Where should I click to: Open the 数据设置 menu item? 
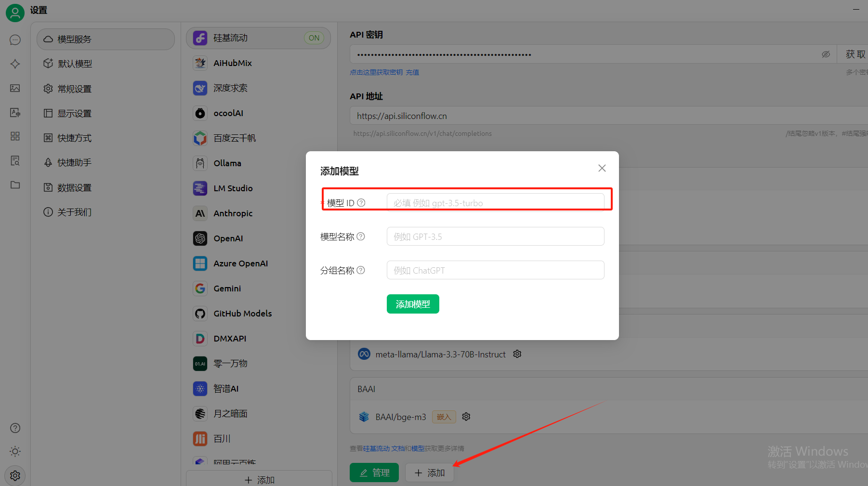pyautogui.click(x=105, y=187)
